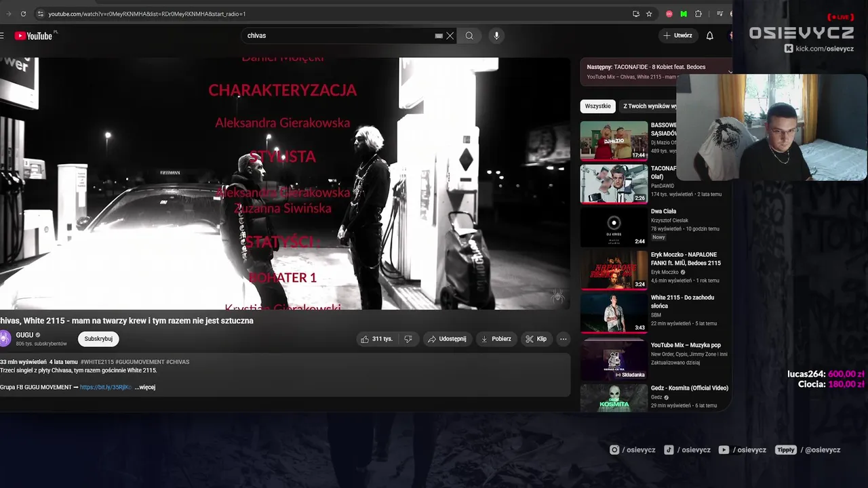
Task: Select the 'Z Twoich wyników' filter chip
Action: [649, 106]
